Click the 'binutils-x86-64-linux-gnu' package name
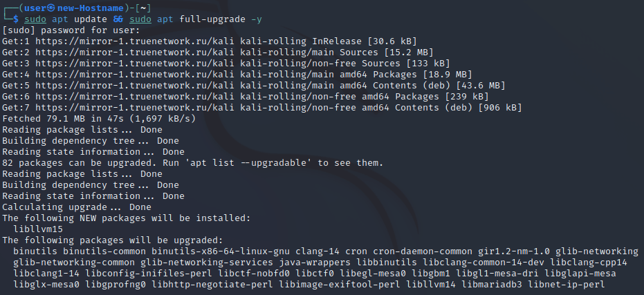644x295 pixels. pyautogui.click(x=221, y=251)
